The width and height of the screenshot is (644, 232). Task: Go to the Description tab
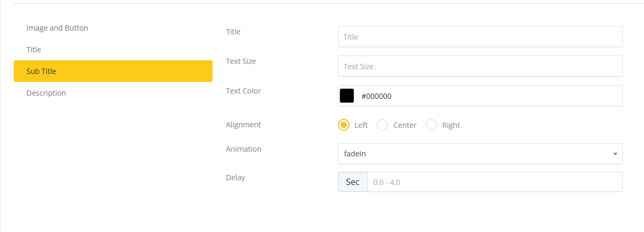[x=46, y=93]
